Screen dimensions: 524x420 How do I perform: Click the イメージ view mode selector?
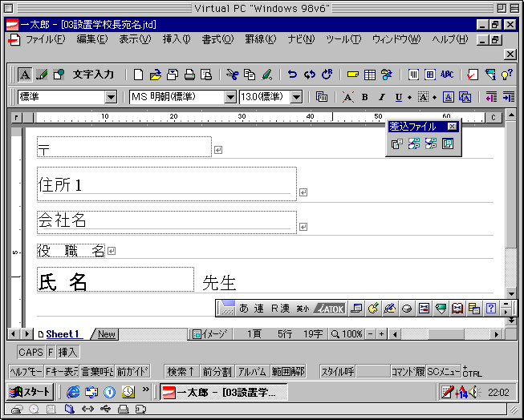(x=210, y=334)
